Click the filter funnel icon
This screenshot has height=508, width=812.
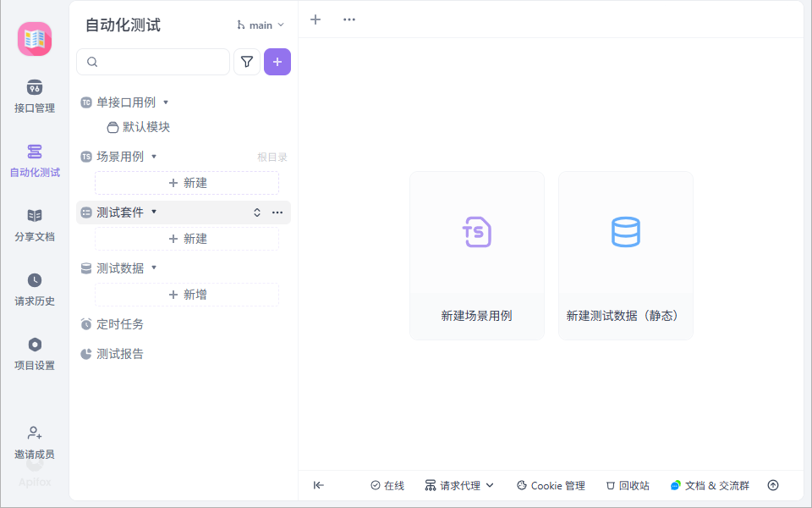pyautogui.click(x=247, y=62)
